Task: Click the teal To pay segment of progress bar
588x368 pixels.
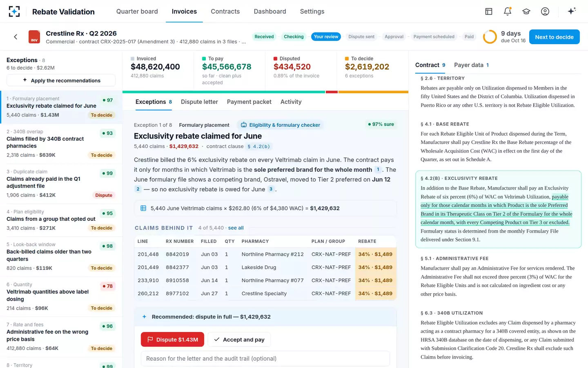Action: tap(224, 92)
